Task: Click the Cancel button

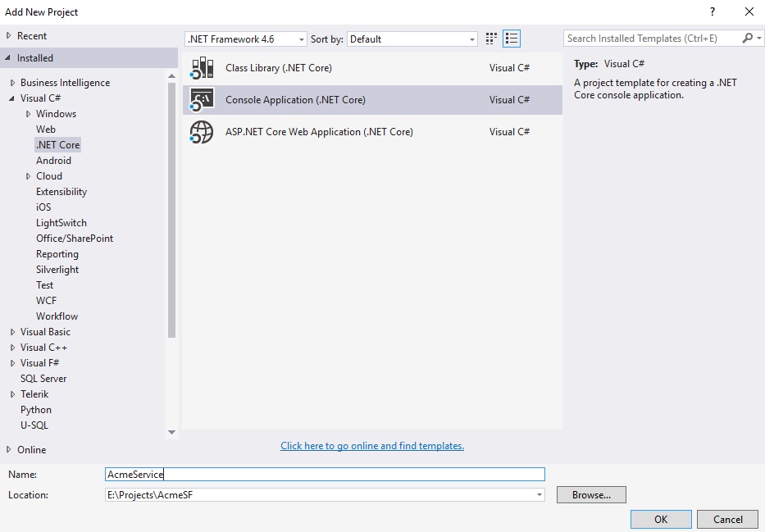Action: click(728, 520)
